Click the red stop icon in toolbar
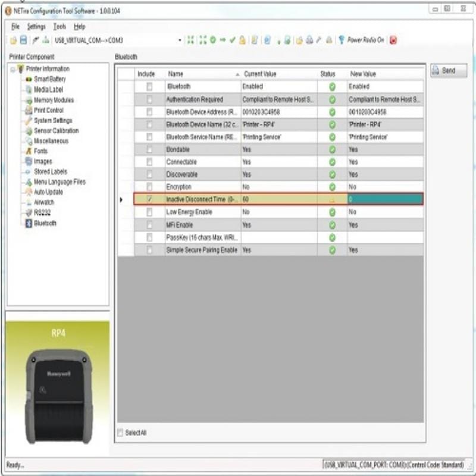This screenshot has width=476, height=476. [x=393, y=40]
